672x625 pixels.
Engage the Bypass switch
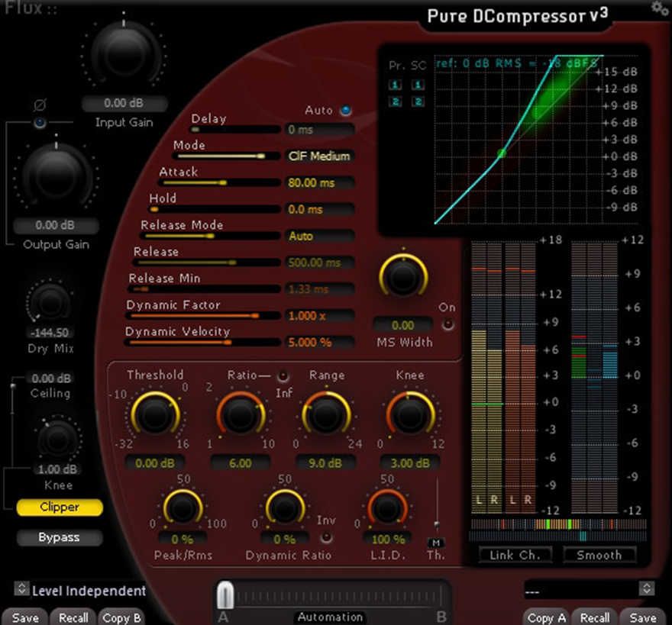click(x=59, y=537)
